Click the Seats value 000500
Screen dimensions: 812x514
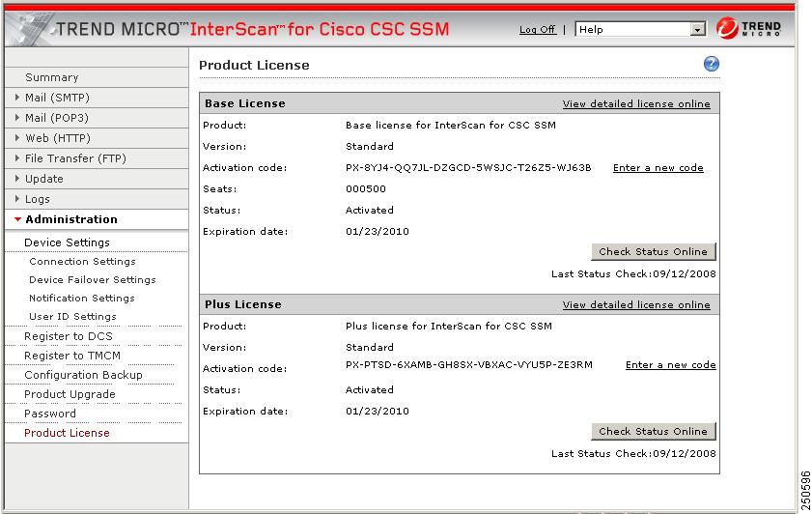pyautogui.click(x=366, y=188)
